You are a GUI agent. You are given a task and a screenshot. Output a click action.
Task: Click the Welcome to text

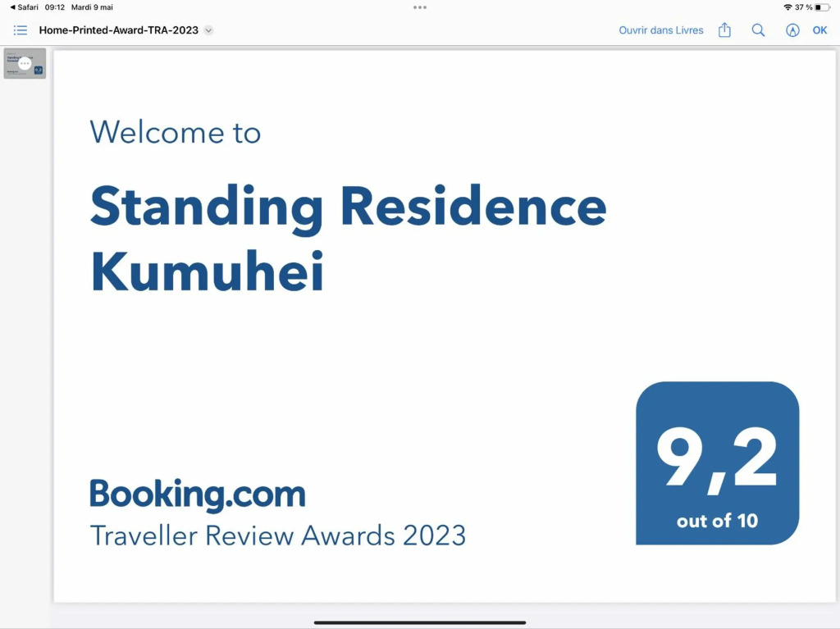(x=176, y=132)
